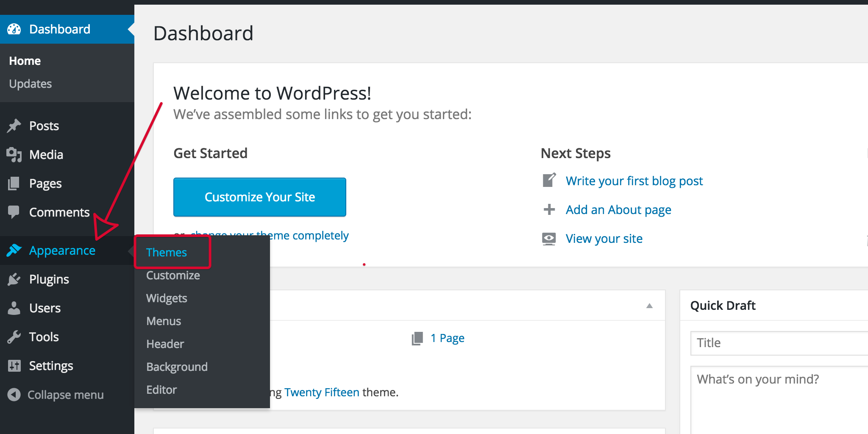Choose Menus in the Appearance submenu
The width and height of the screenshot is (868, 434).
pos(164,321)
